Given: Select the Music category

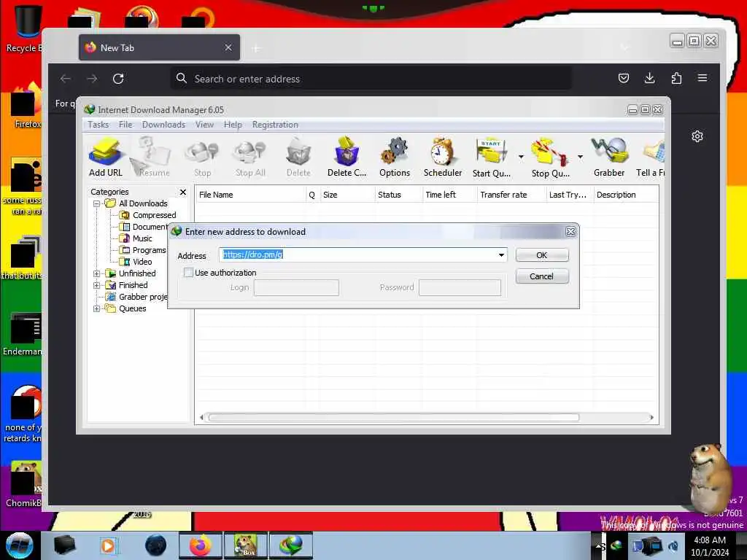Looking at the screenshot, I should (x=136, y=238).
